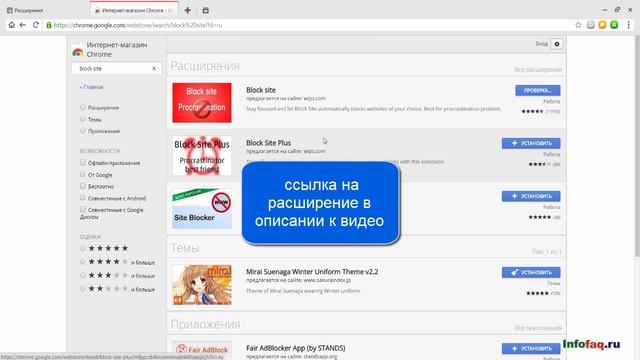Open the Block Site Plus thumbnail

click(x=202, y=156)
